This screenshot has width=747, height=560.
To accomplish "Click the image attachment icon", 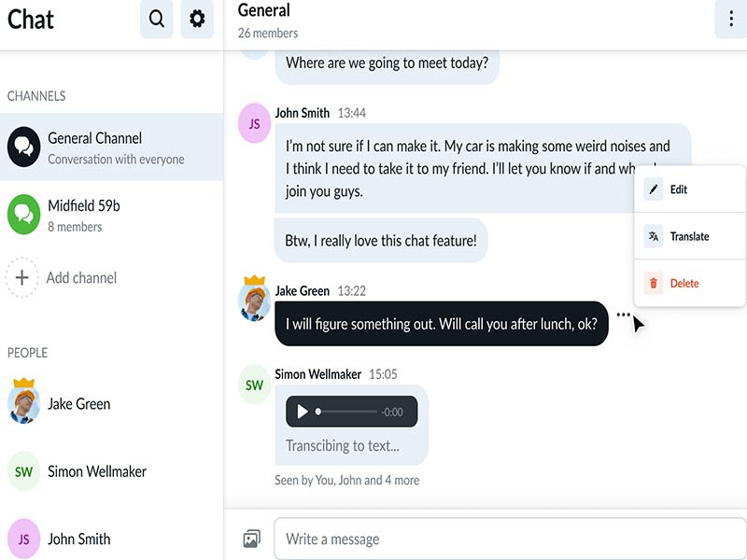I will coord(251,539).
